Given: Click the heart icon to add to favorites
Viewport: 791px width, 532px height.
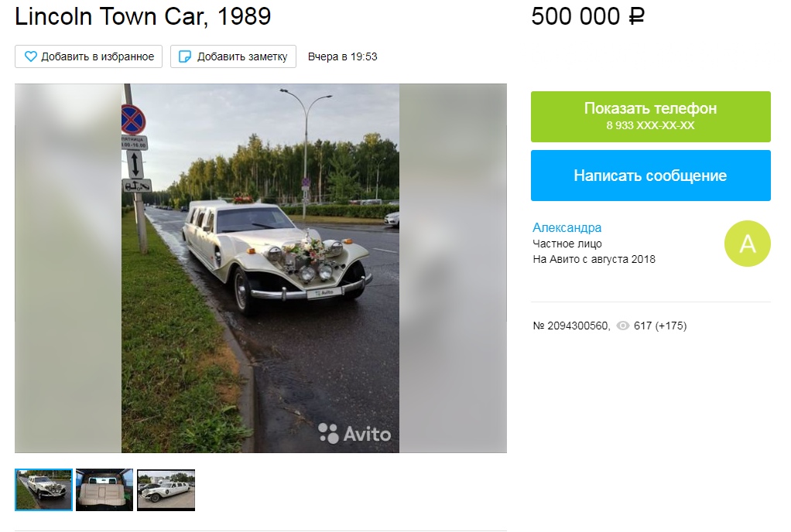Looking at the screenshot, I should click(x=31, y=56).
